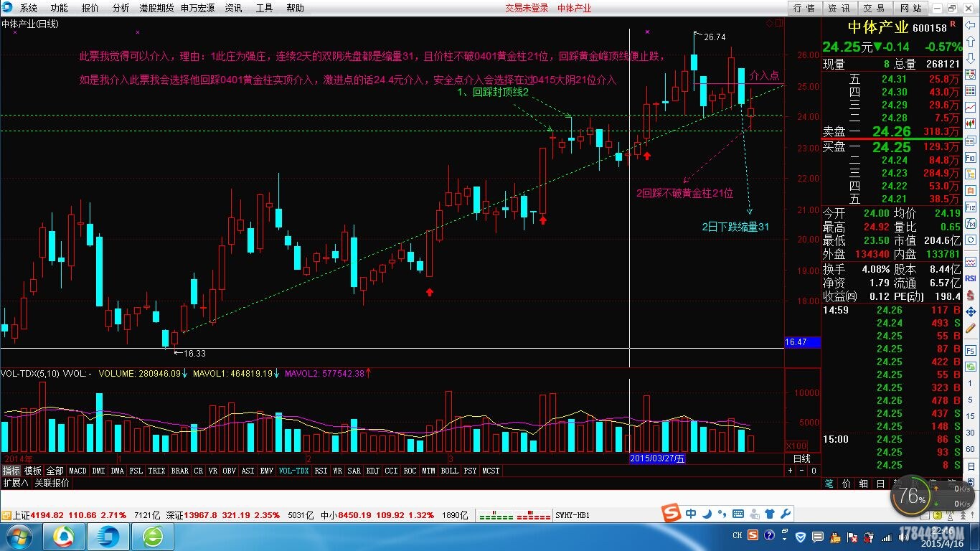Select the VOL-TDX indicator tab
980x551 pixels.
pyautogui.click(x=293, y=471)
